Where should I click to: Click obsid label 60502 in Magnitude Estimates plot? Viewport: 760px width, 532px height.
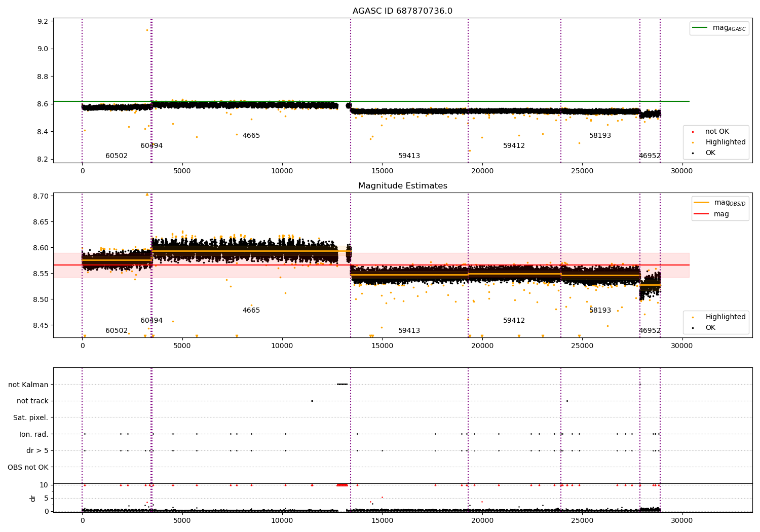(117, 330)
